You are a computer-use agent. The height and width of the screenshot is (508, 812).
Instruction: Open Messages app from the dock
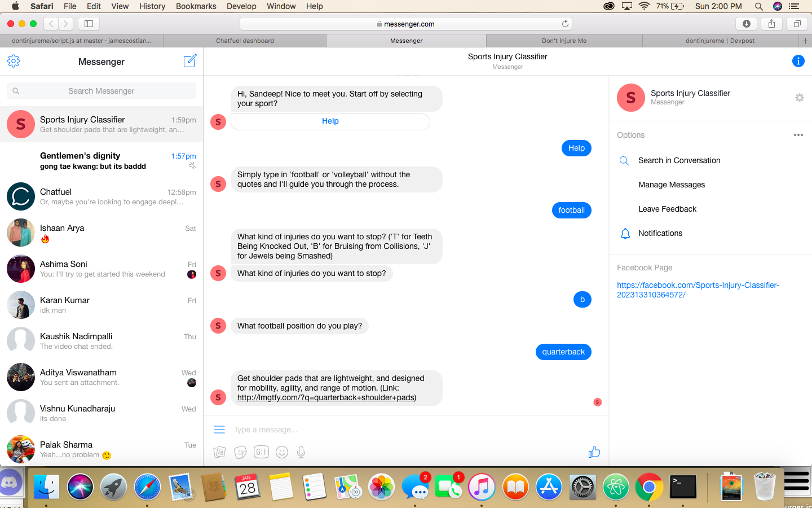pyautogui.click(x=416, y=487)
